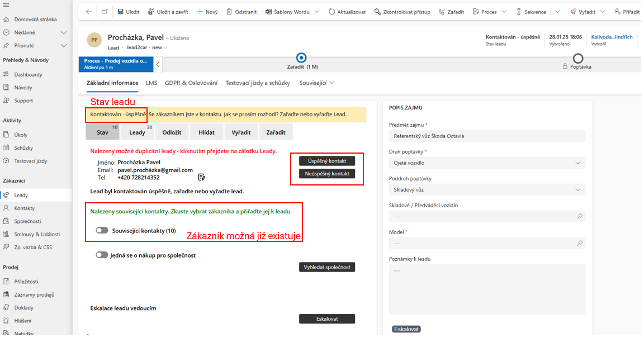The width and height of the screenshot is (644, 338).
Task: Select the Zařadit process stage circle
Action: [301, 58]
